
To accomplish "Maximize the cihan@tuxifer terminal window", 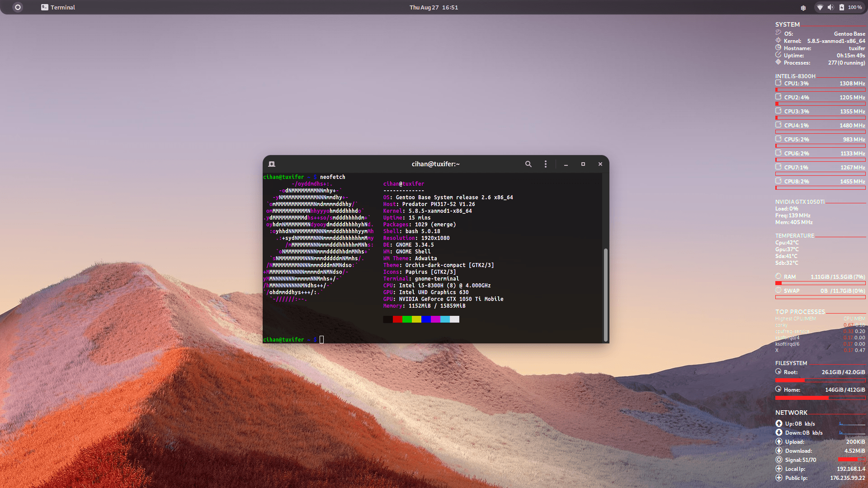I will point(583,164).
